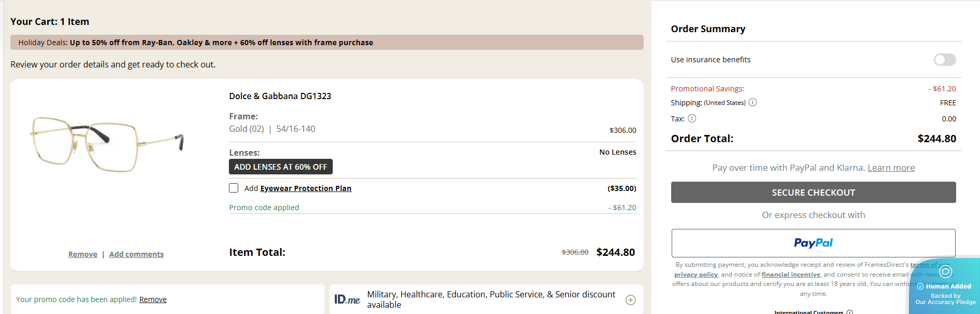Open Learn more about PayPal and Klarna
This screenshot has width=980, height=314.
coord(891,168)
